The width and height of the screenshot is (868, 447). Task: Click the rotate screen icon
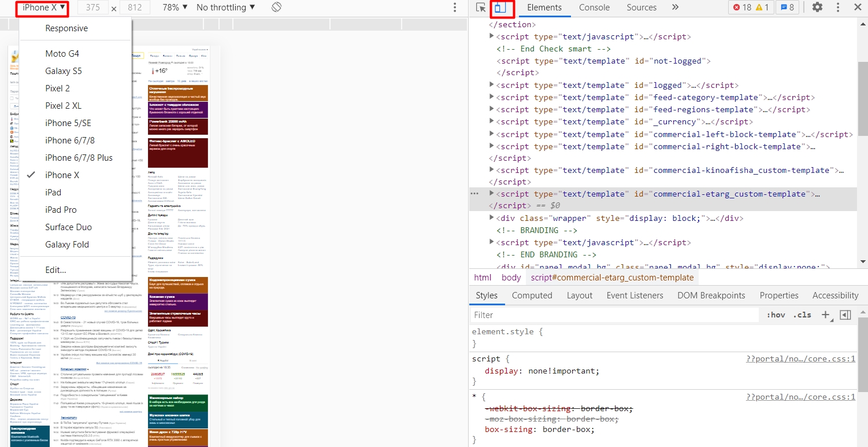[x=276, y=8]
